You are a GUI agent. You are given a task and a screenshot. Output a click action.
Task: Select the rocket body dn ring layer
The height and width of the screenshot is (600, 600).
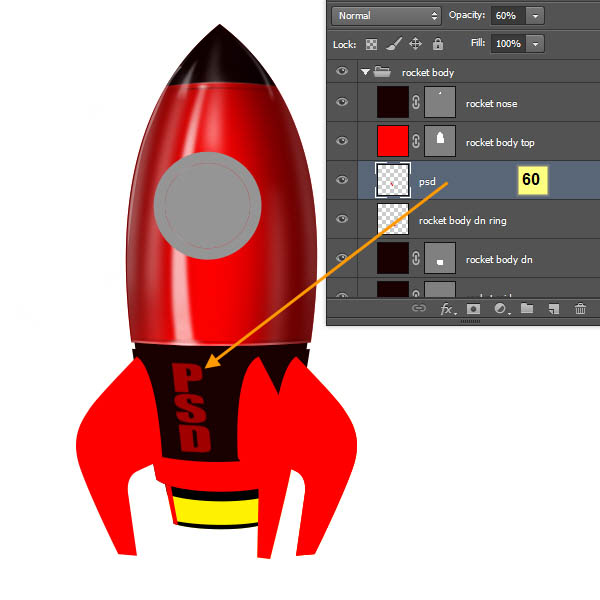click(x=472, y=219)
